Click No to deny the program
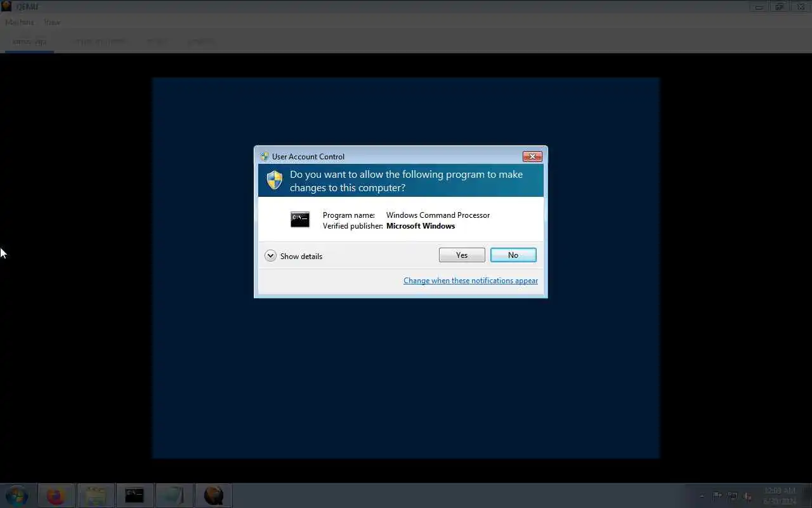The height and width of the screenshot is (508, 812). (513, 255)
